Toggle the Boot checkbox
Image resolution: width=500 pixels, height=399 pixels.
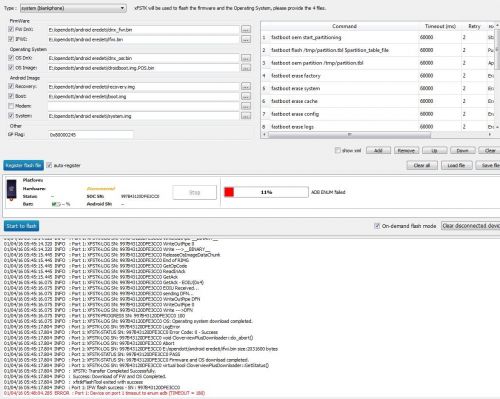click(11, 96)
